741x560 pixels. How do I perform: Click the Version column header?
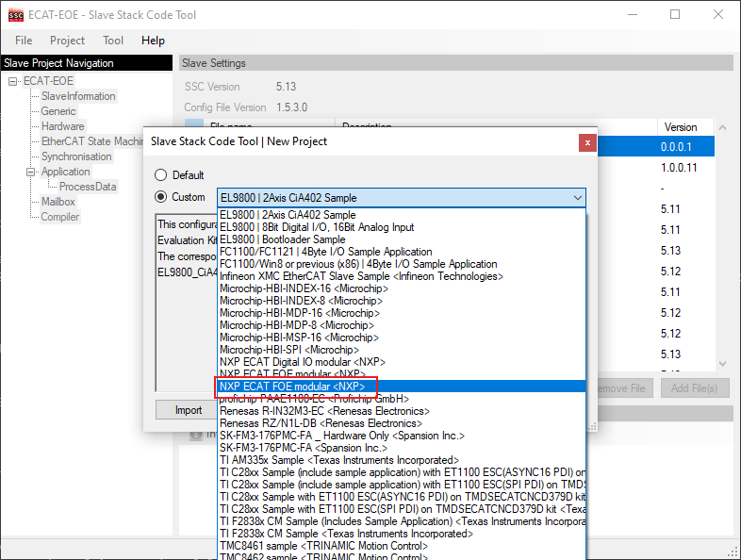(681, 127)
